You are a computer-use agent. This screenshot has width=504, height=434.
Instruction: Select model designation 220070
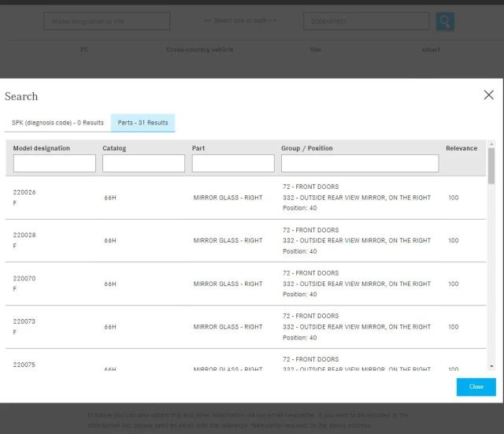(x=24, y=278)
